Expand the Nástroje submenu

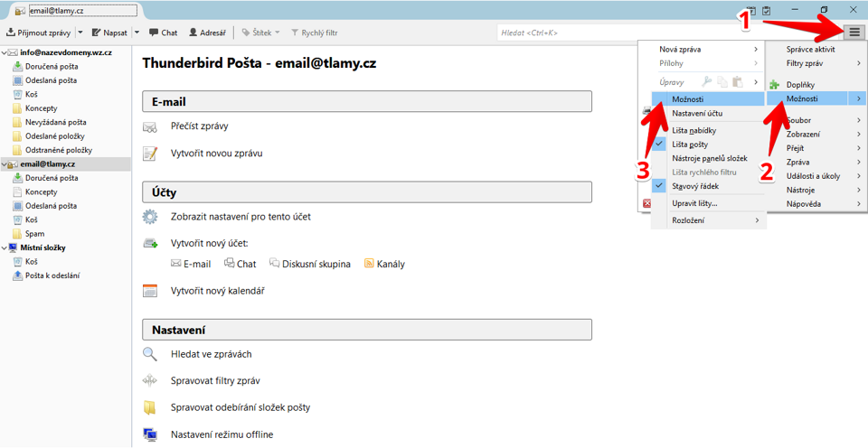coord(816,190)
